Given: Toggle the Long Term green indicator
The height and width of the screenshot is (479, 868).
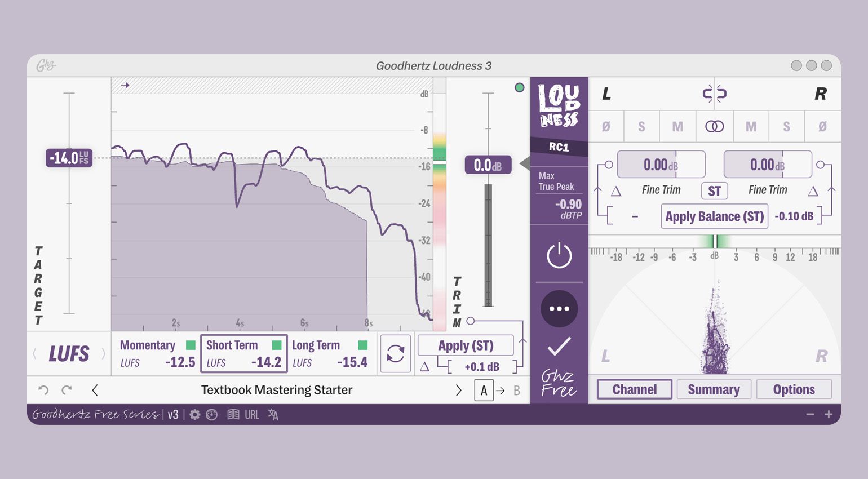Looking at the screenshot, I should pyautogui.click(x=363, y=345).
